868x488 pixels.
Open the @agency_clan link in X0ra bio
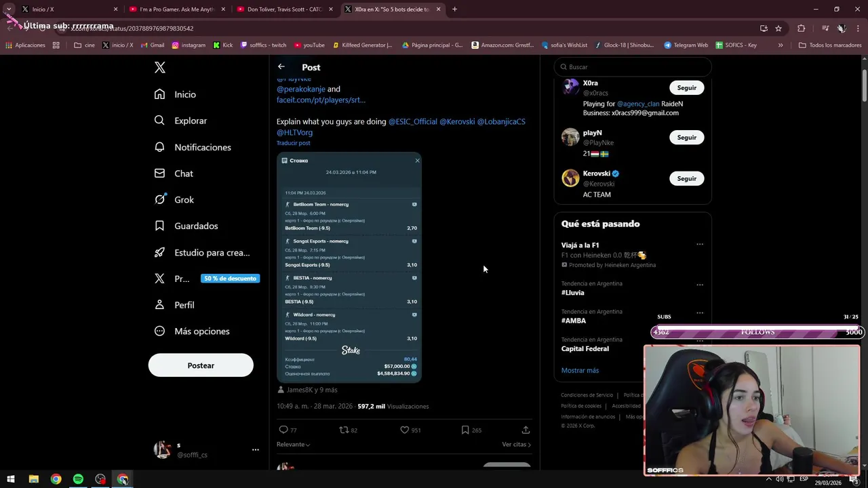637,104
